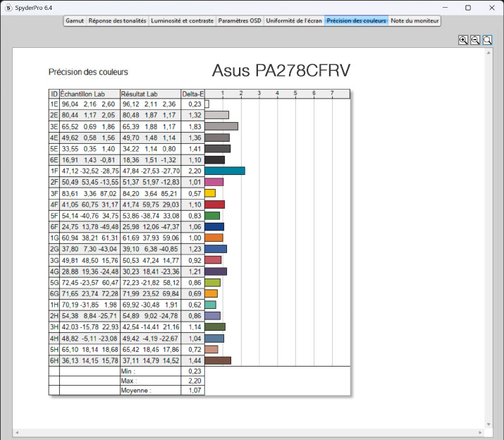The image size is (504, 440).
Task: Click the 3H row ID cell
Action: click(x=54, y=327)
